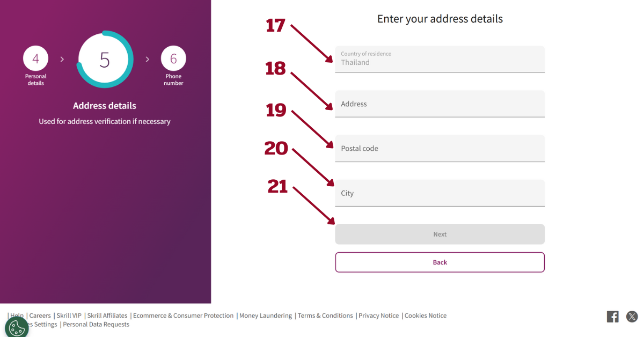Open Country of residence field showing Thailand

440,59
